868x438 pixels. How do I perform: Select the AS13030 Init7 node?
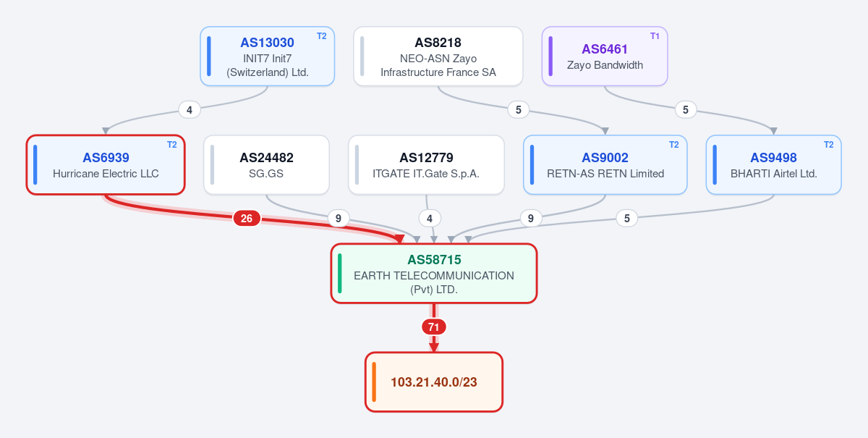(268, 56)
